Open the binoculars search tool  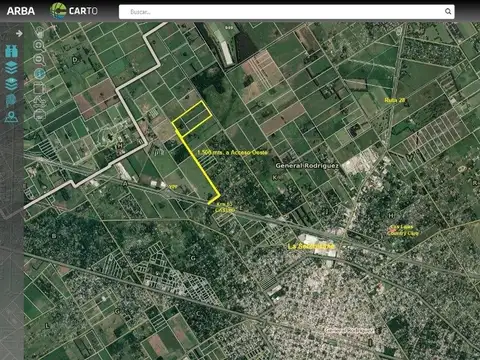tap(12, 51)
